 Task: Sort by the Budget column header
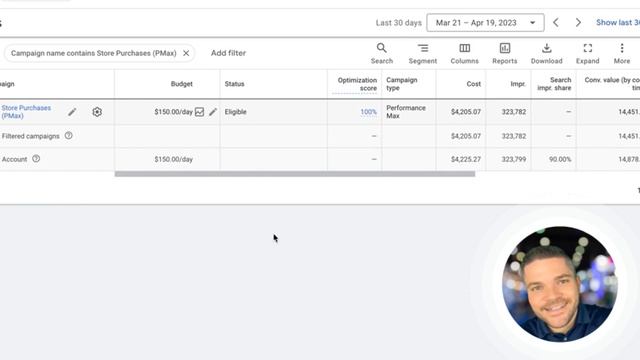point(181,84)
